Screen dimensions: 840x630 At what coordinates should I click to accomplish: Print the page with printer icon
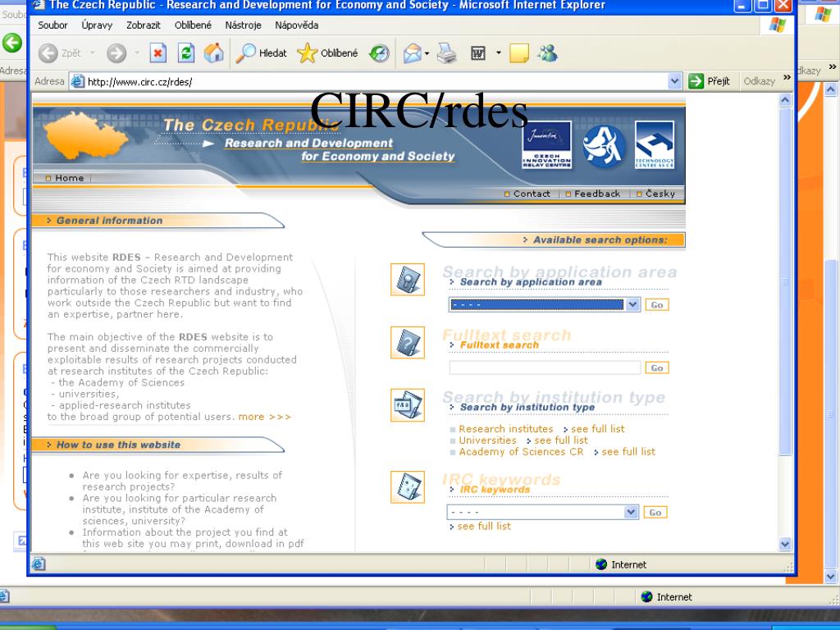tap(446, 53)
